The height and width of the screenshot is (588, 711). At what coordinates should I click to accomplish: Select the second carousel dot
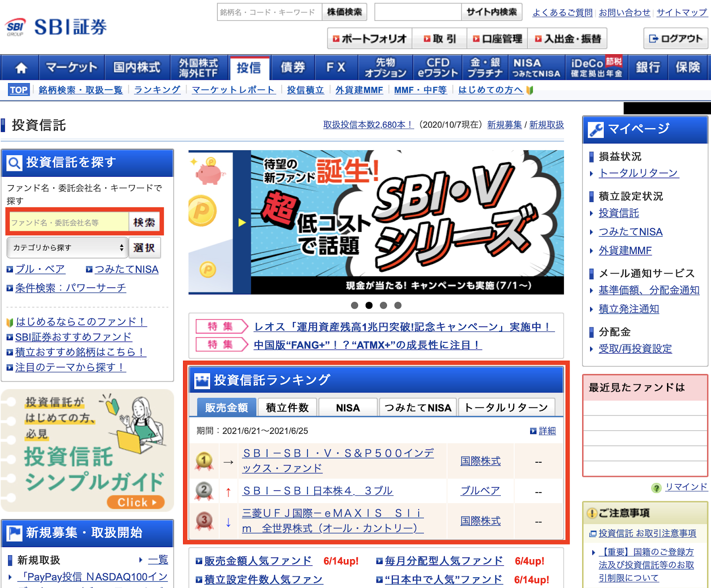coord(369,305)
